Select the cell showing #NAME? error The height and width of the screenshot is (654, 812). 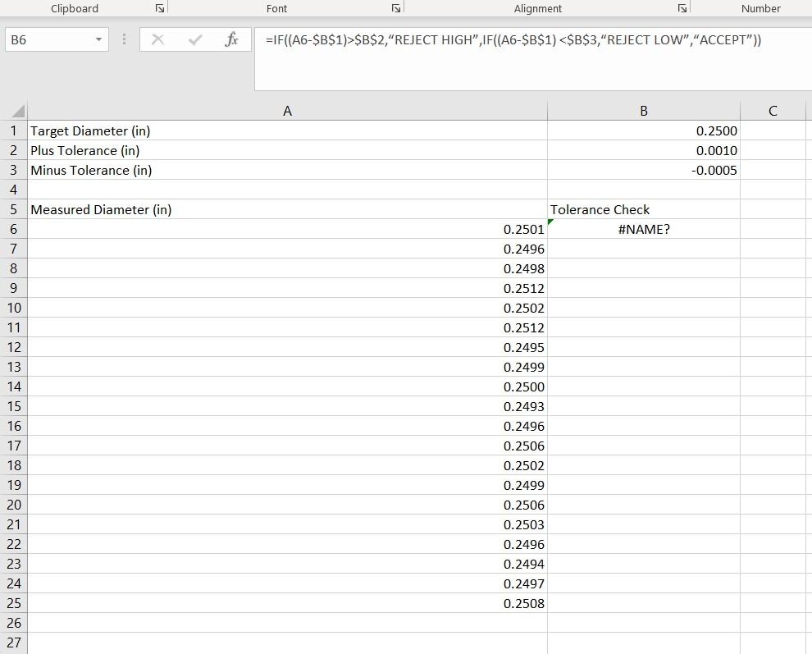point(644,229)
